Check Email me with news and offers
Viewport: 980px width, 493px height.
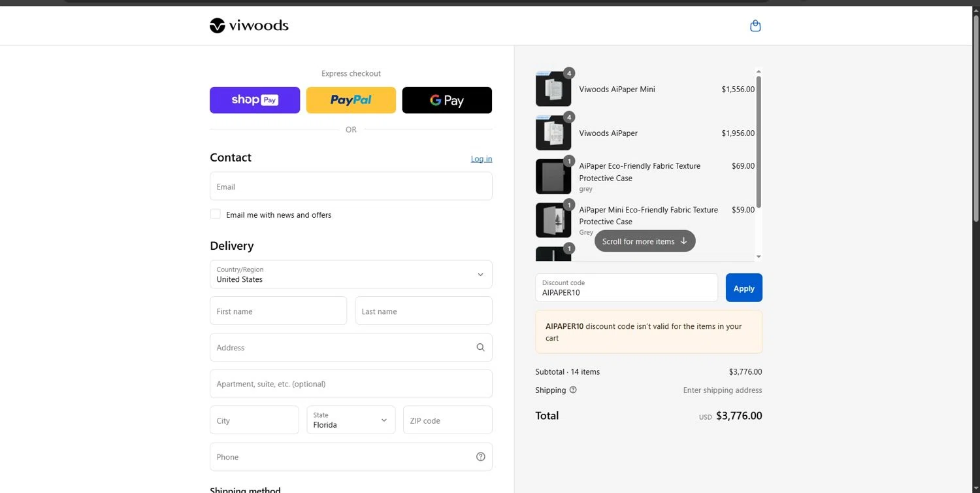(215, 214)
